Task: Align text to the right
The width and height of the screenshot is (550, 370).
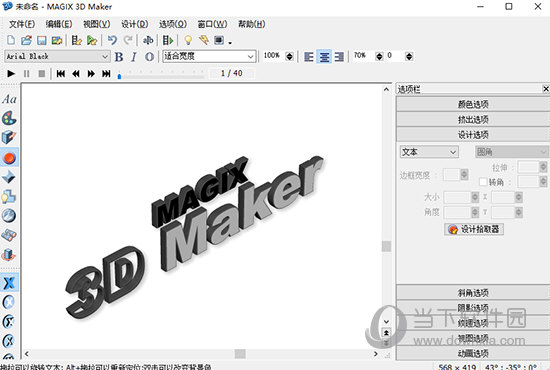Action: [339, 56]
